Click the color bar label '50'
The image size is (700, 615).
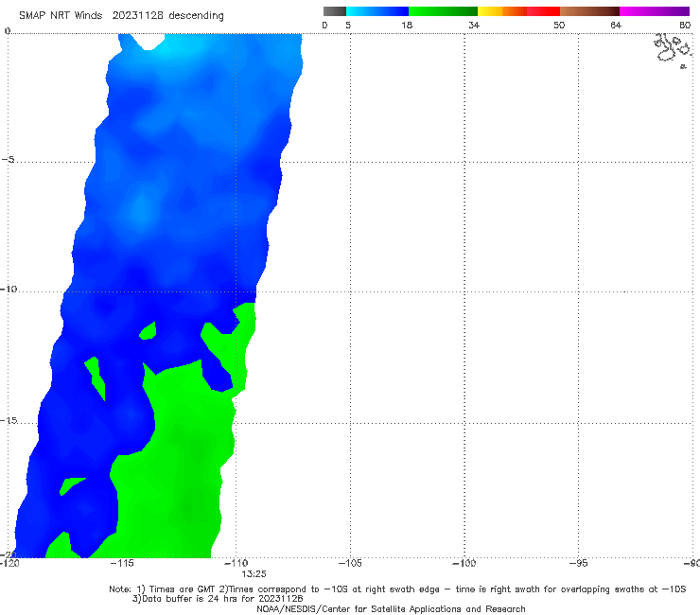click(559, 26)
